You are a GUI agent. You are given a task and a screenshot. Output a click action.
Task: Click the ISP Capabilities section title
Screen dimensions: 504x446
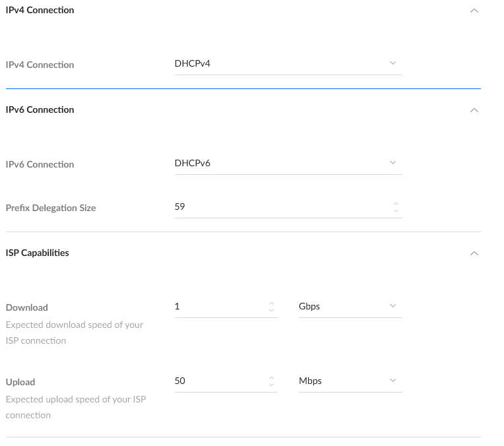click(x=37, y=253)
